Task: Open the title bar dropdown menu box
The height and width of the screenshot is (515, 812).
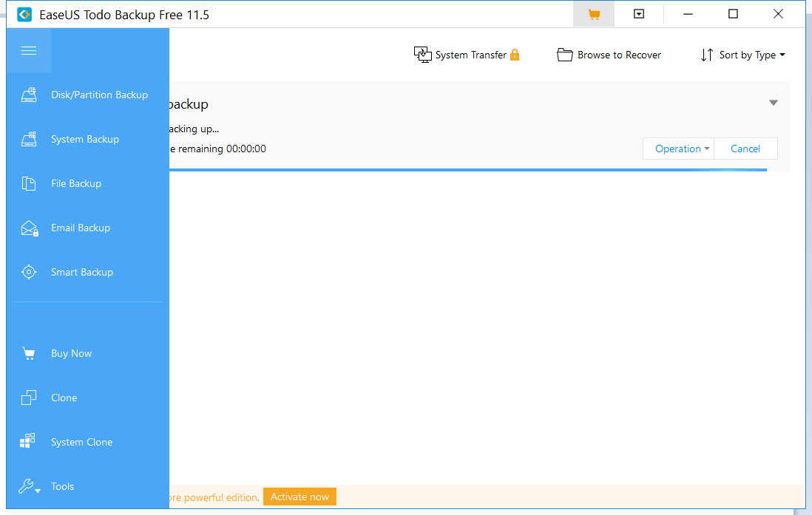Action: click(x=639, y=14)
